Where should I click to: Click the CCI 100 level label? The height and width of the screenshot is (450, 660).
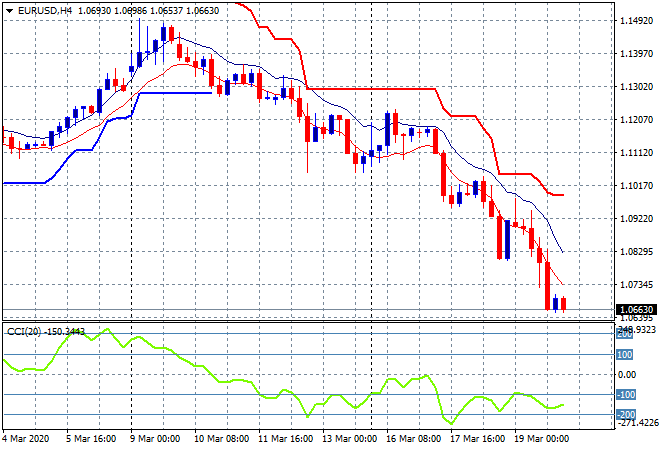coord(625,354)
